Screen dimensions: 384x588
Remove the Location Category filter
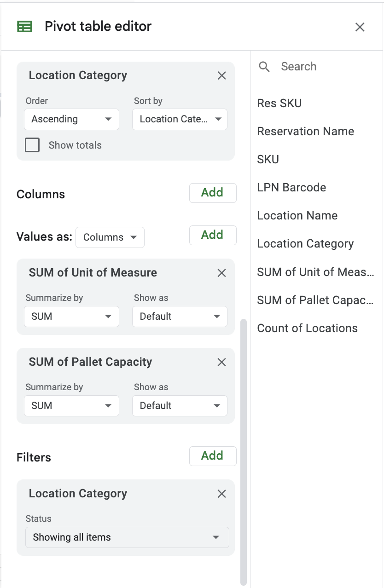[221, 494]
